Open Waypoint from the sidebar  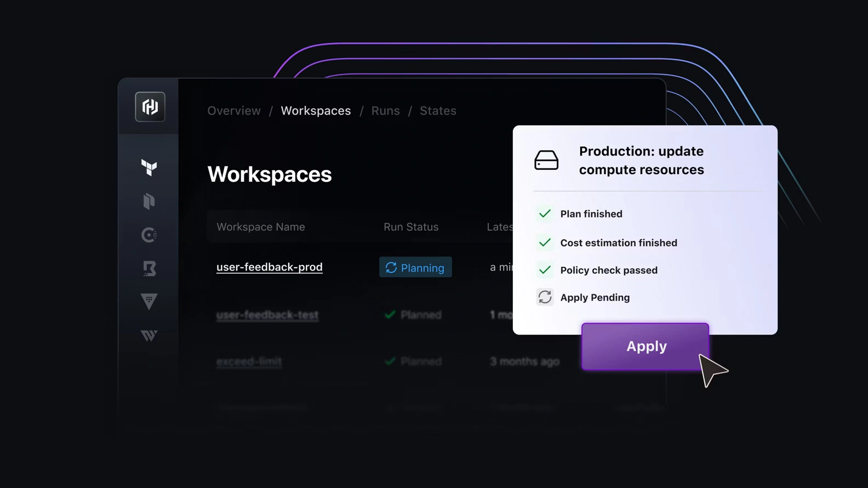pyautogui.click(x=149, y=335)
